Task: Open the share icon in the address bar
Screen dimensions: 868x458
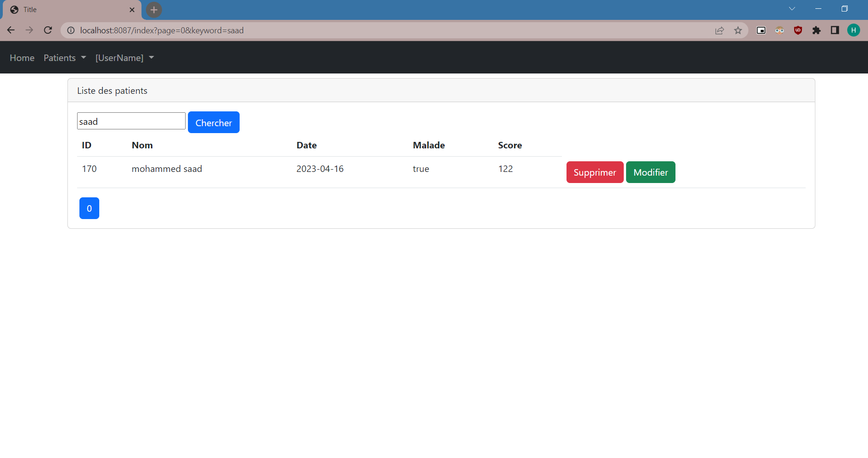Action: point(719,30)
